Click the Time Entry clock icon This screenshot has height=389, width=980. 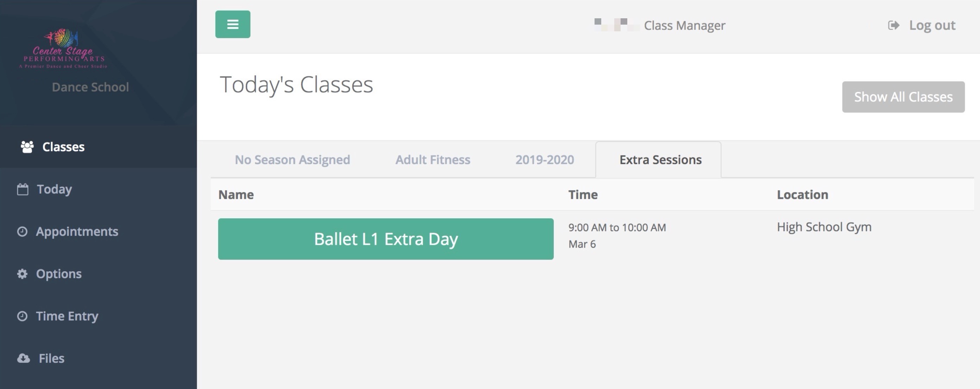point(23,316)
